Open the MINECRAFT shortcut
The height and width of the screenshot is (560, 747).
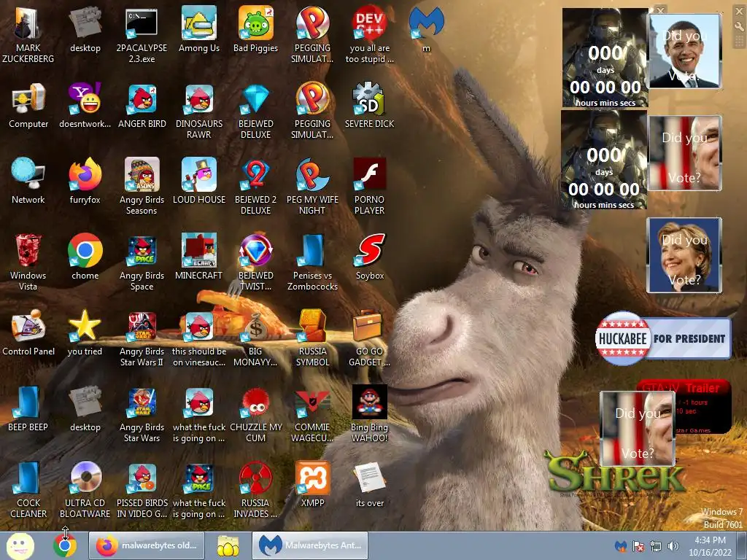[198, 257]
